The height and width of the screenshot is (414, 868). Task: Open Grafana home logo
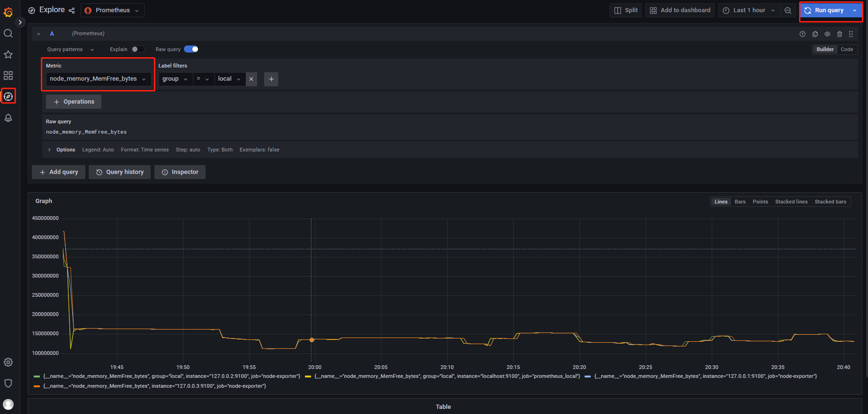click(x=8, y=12)
